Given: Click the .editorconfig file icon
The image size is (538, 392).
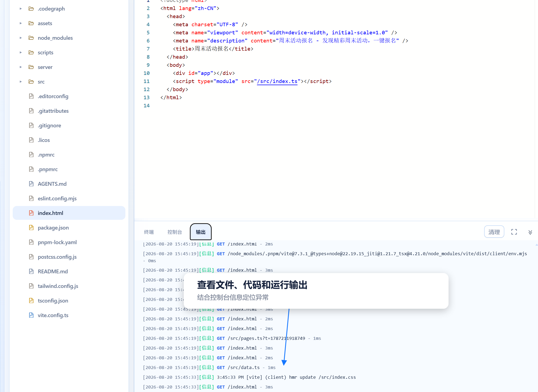Looking at the screenshot, I should (31, 96).
